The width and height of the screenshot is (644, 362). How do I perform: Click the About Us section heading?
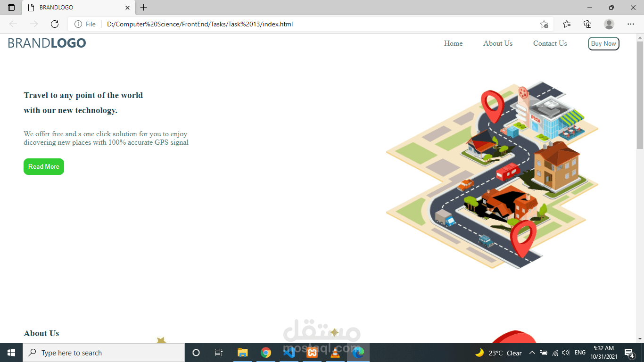[41, 333]
